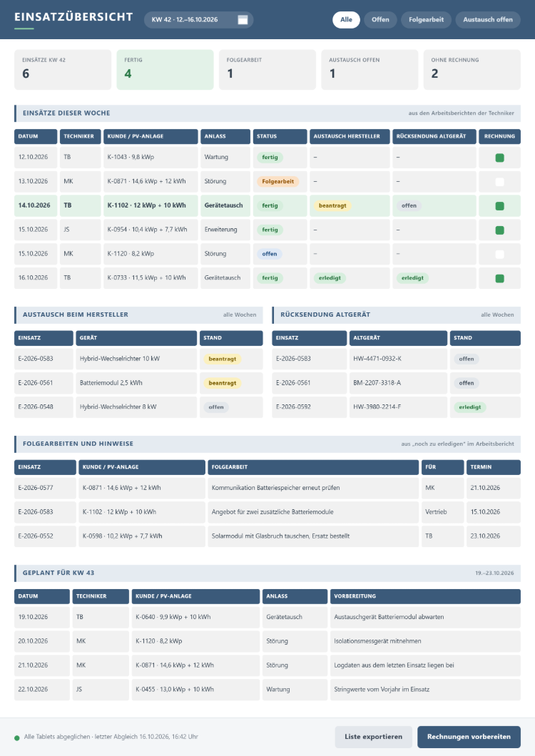Switch to the Austausch offen filter
Screen dimensions: 535x756
pos(488,20)
